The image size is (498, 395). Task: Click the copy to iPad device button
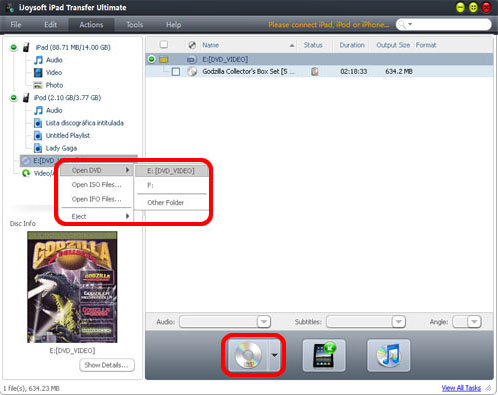(324, 355)
